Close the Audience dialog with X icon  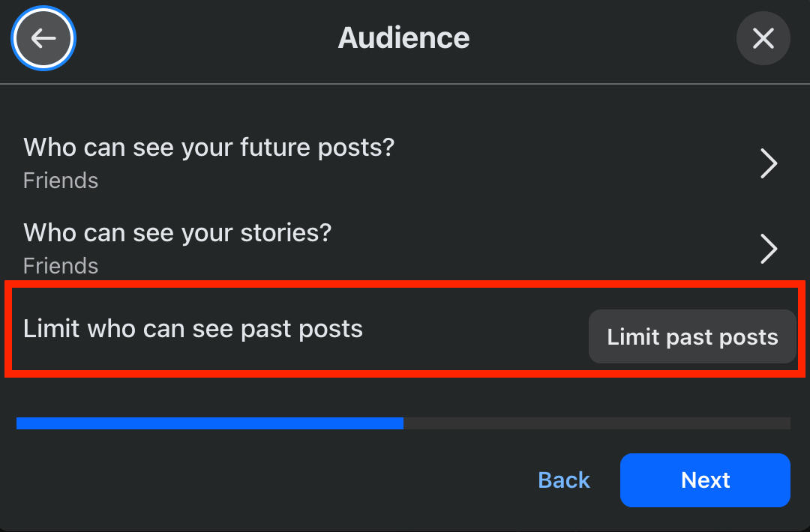point(763,38)
